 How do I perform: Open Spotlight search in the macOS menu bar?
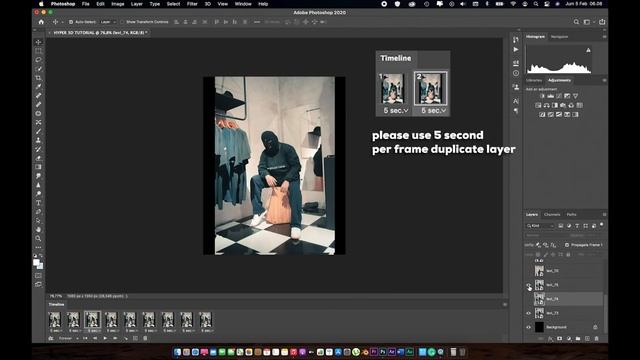click(536, 4)
